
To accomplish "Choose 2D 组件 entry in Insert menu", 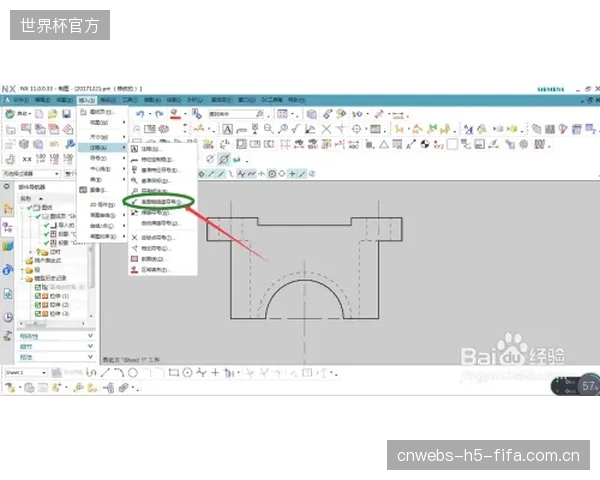I will pyautogui.click(x=102, y=205).
